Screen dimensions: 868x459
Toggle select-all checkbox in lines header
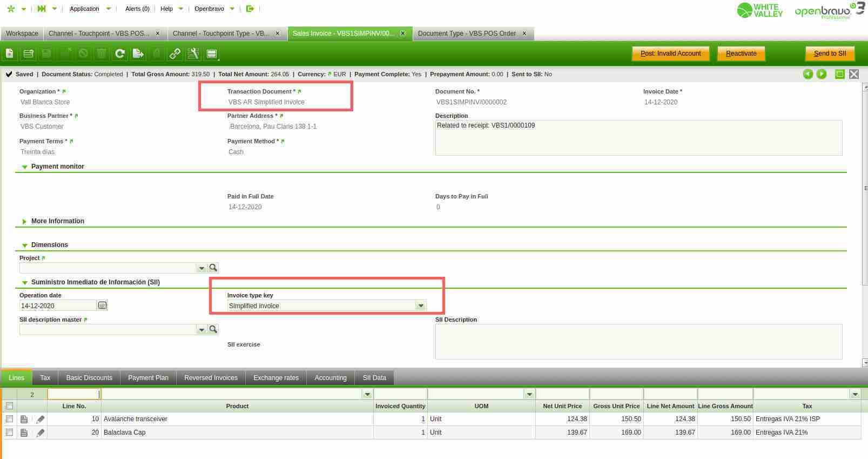tap(9, 406)
